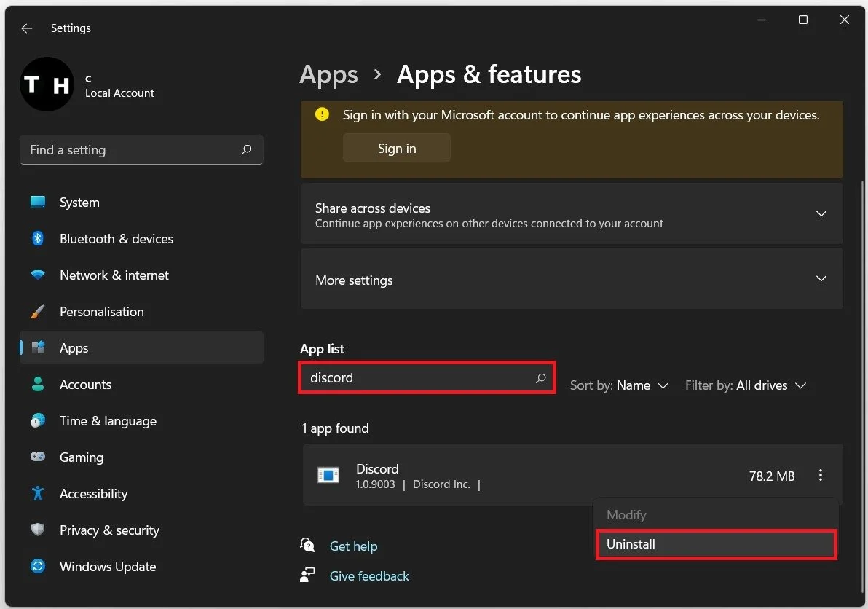
Task: Click the yellow warning icon in sign-in banner
Action: click(322, 114)
